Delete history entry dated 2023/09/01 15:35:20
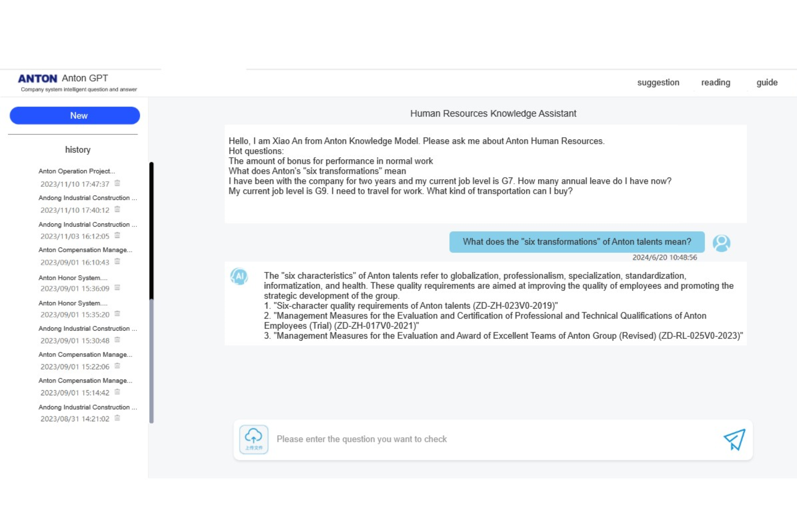 click(x=117, y=314)
